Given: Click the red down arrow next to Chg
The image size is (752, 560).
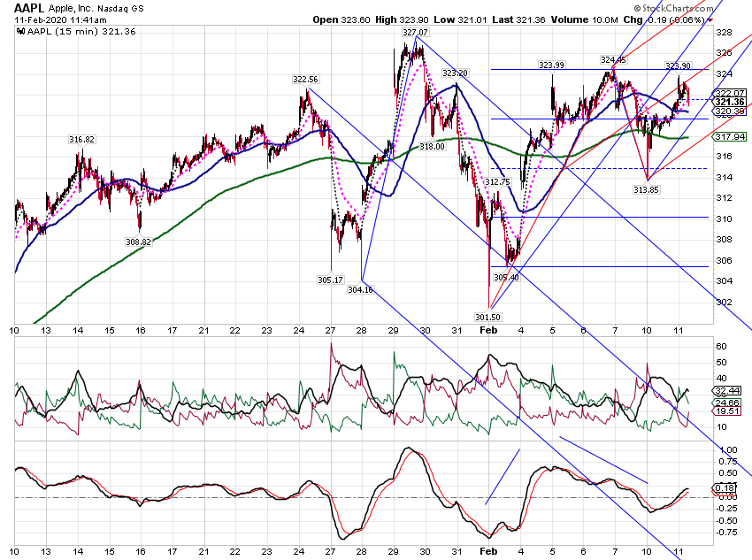Looking at the screenshot, I should pyautogui.click(x=710, y=20).
